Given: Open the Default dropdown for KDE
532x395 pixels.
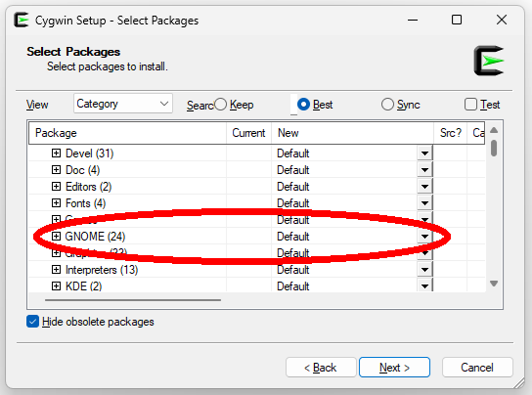Looking at the screenshot, I should [x=424, y=286].
